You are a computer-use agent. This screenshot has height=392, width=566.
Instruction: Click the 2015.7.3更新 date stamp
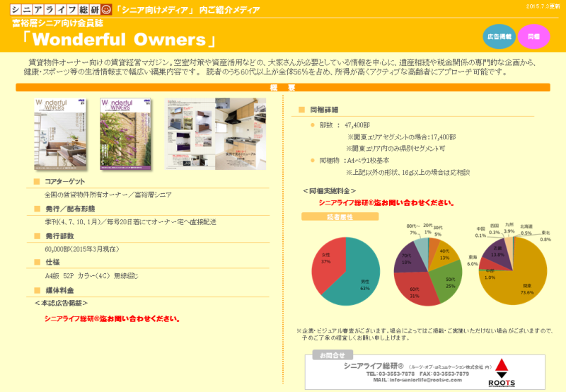(x=543, y=6)
